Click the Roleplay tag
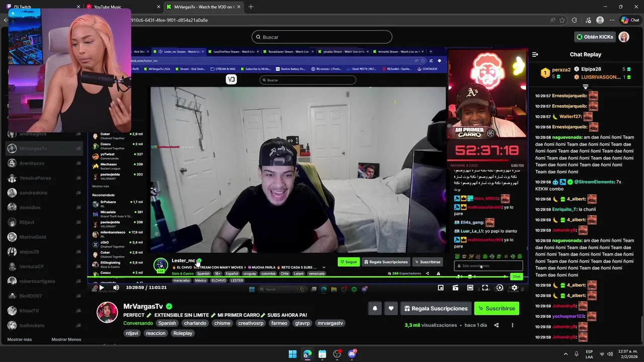Viewport: 644px width, 362px height. pyautogui.click(x=183, y=333)
